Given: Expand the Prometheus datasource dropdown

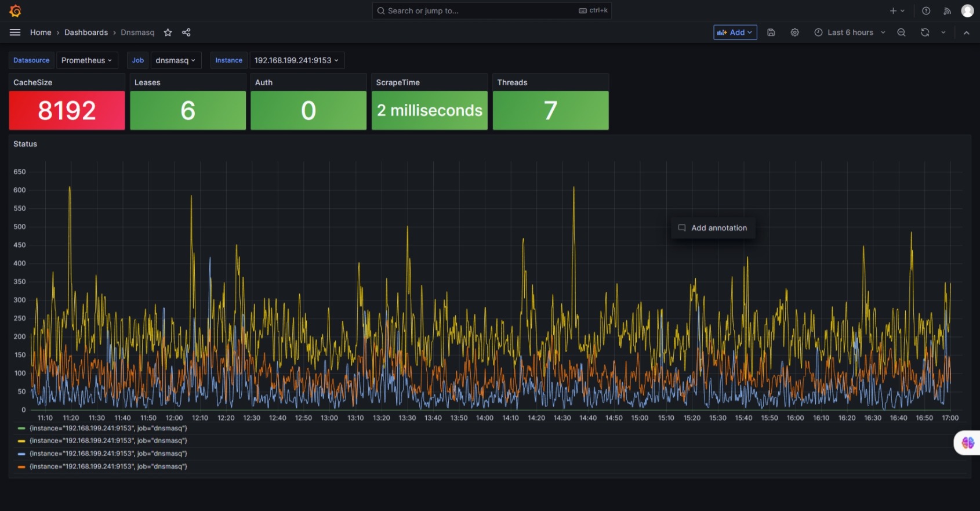Looking at the screenshot, I should 86,60.
